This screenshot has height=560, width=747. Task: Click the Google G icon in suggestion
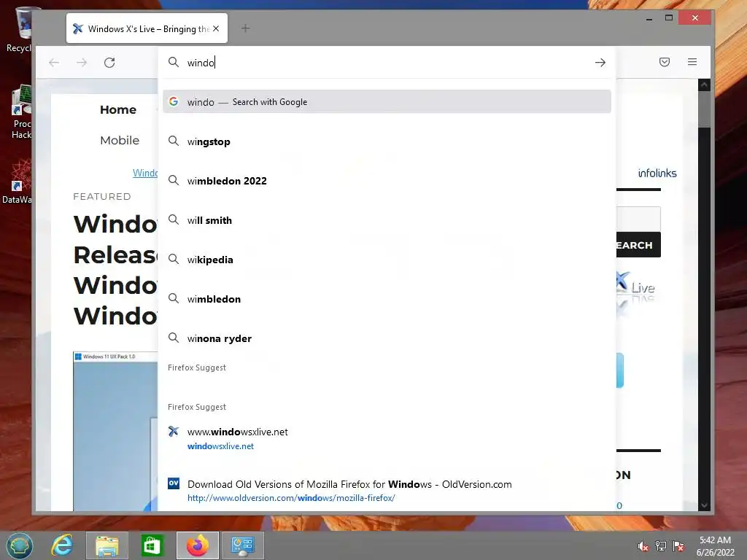(x=174, y=101)
